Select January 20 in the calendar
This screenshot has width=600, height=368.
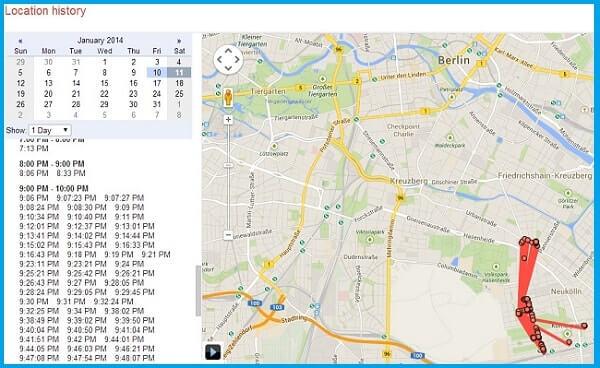48,94
